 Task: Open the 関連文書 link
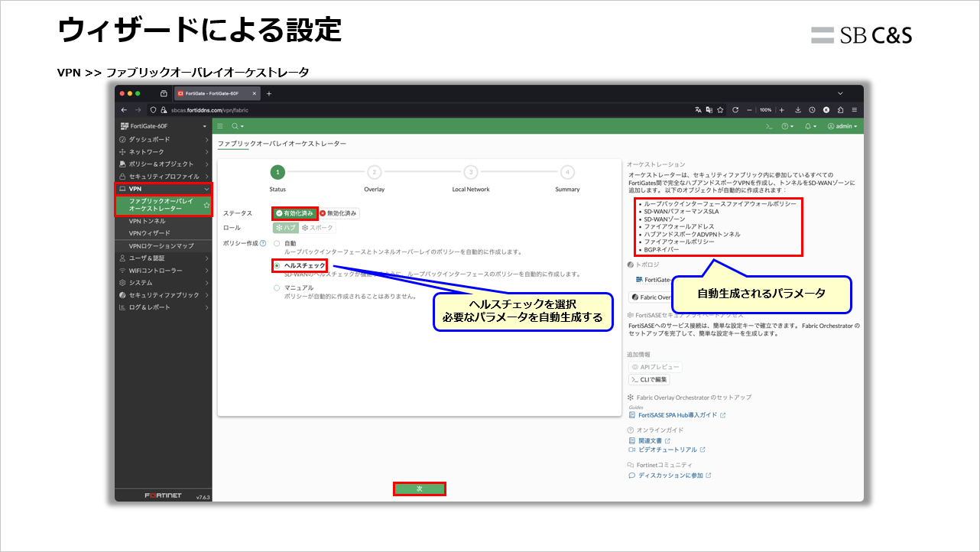tap(649, 441)
